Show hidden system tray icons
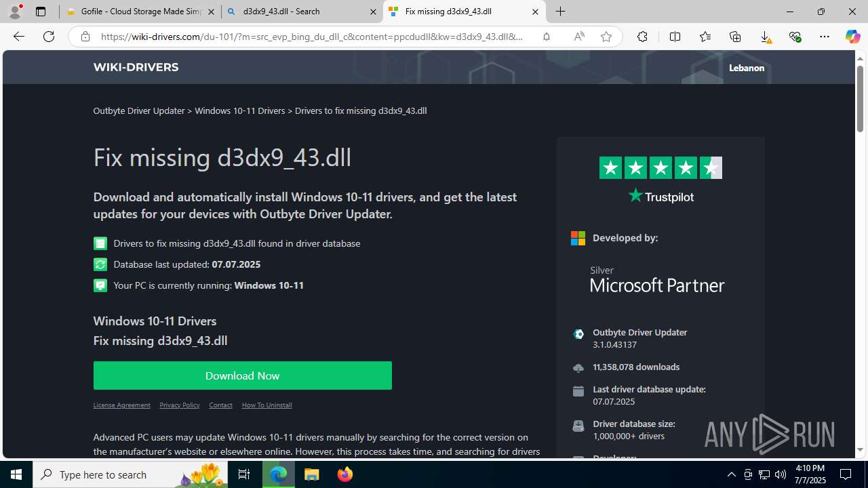Viewport: 868px width, 488px height. [731, 474]
